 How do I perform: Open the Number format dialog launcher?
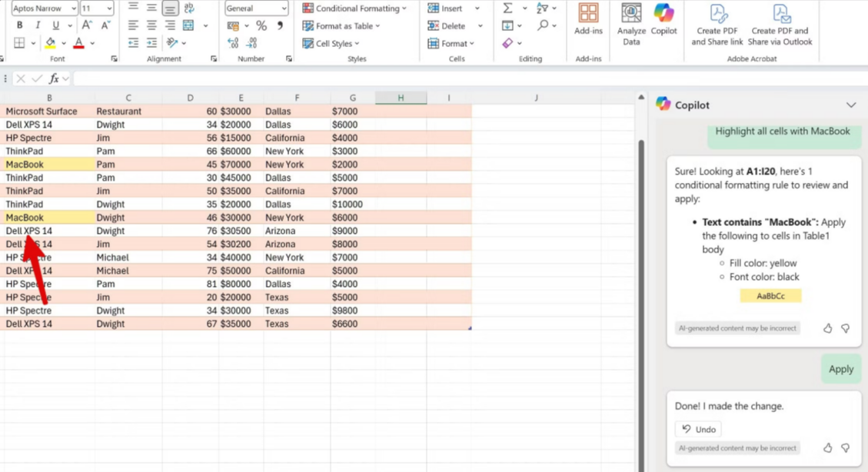click(289, 58)
